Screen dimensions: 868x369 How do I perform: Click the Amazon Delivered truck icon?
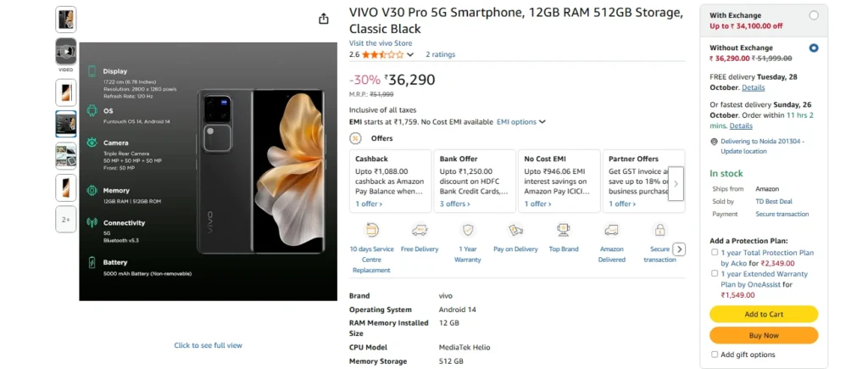611,231
